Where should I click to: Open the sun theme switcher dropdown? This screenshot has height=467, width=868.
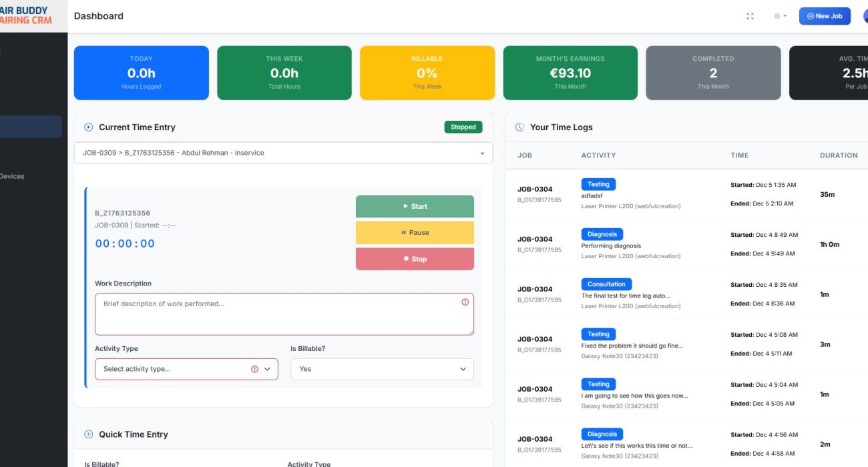click(780, 16)
